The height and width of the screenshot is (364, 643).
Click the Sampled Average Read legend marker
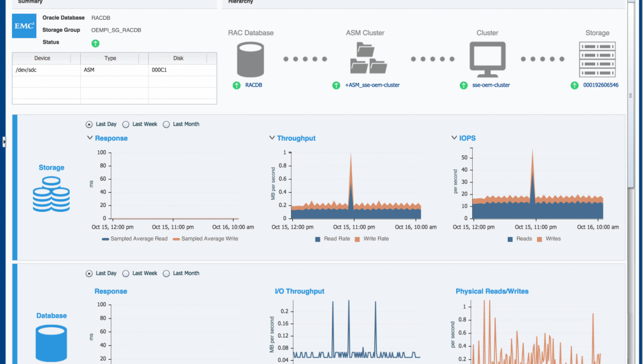coord(106,239)
